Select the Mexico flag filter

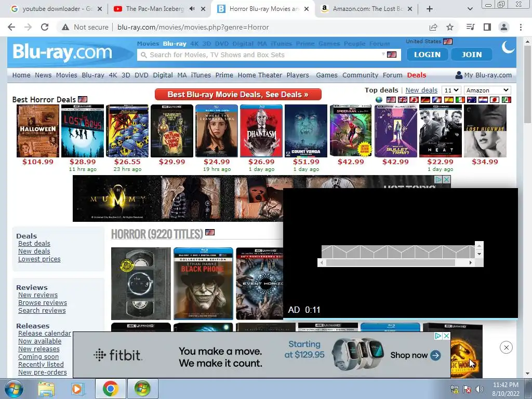506,100
